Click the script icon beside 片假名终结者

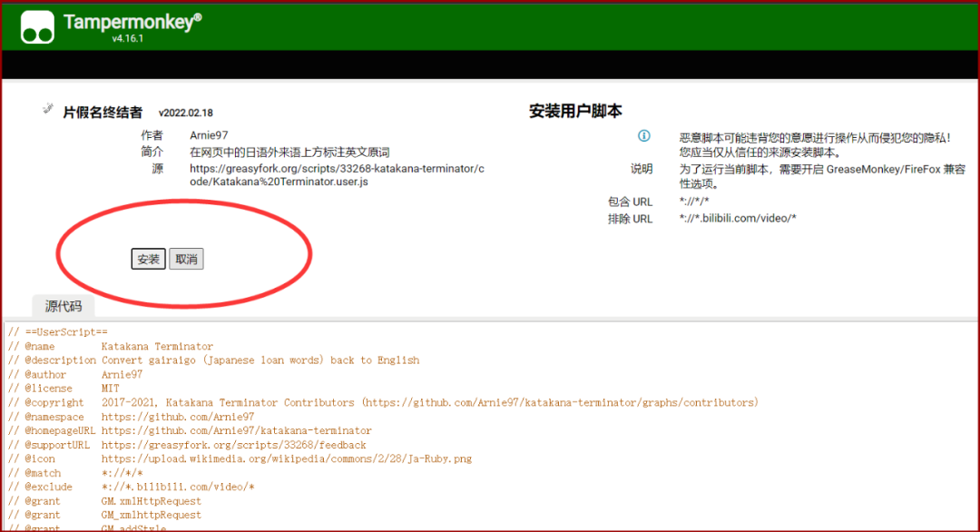pos(47,109)
